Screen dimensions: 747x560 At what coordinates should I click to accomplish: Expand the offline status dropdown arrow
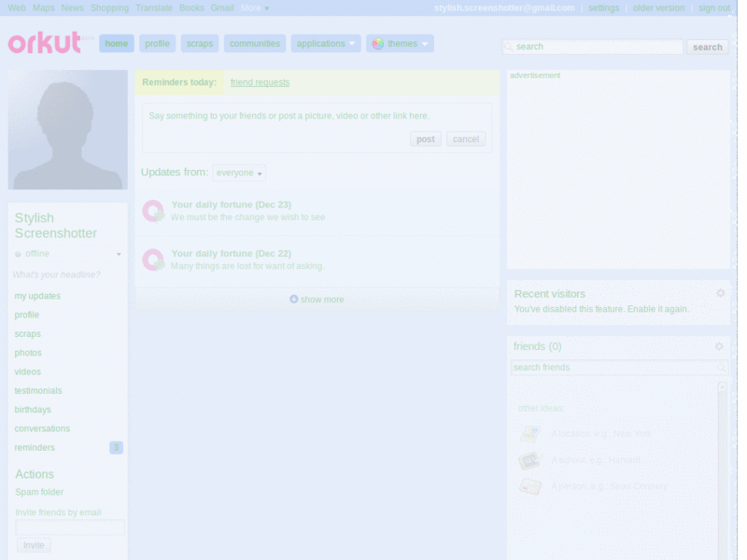(119, 254)
